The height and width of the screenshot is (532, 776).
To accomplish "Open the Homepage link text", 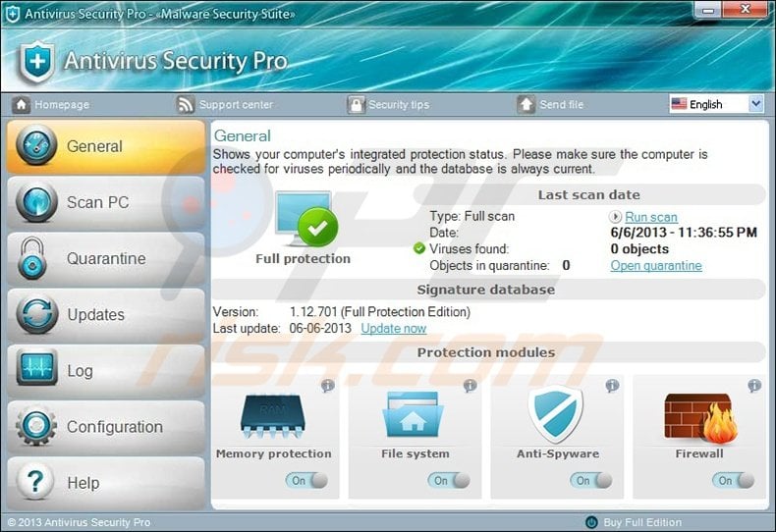I will pos(62,104).
